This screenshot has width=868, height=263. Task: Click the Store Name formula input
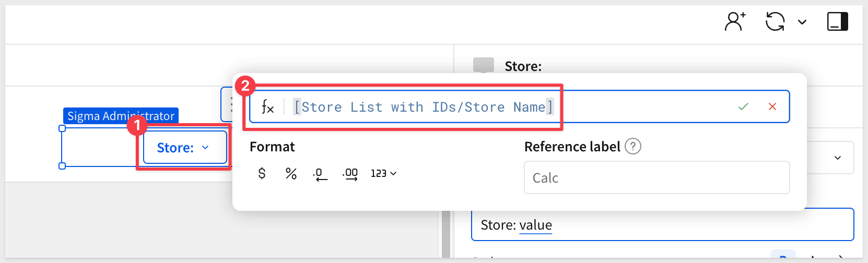pos(423,107)
